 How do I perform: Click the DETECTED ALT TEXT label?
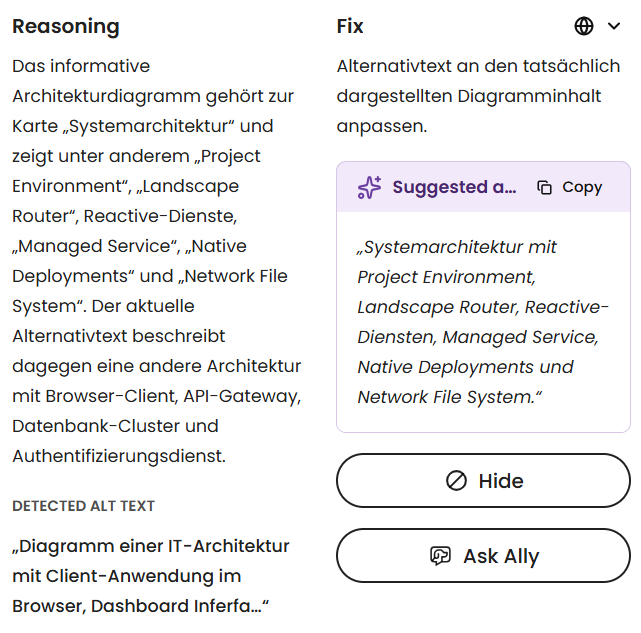click(x=83, y=506)
